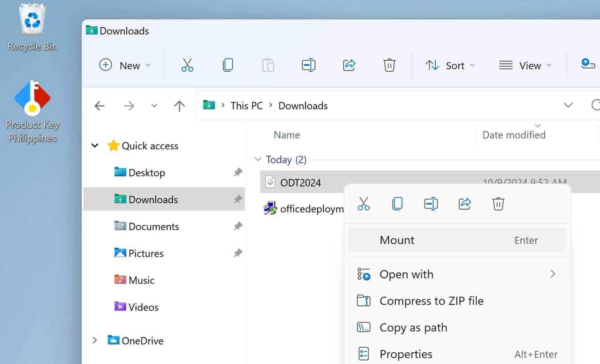Open the Product Key Philippines desktop icon

point(32,112)
